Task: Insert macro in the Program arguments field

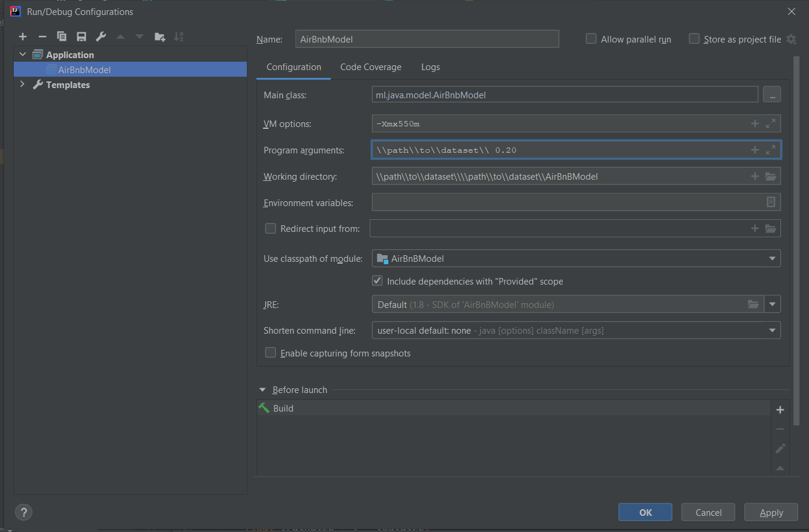Action: pyautogui.click(x=755, y=150)
